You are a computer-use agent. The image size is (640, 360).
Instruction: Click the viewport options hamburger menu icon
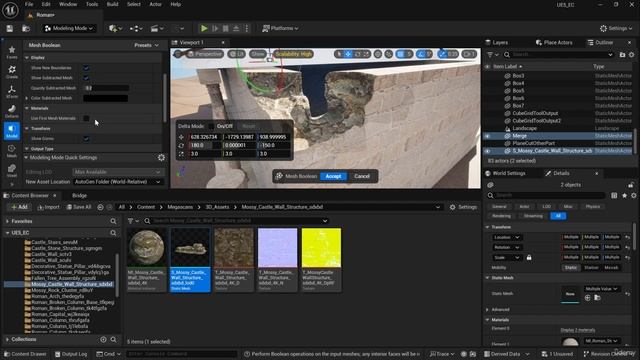[x=178, y=54]
